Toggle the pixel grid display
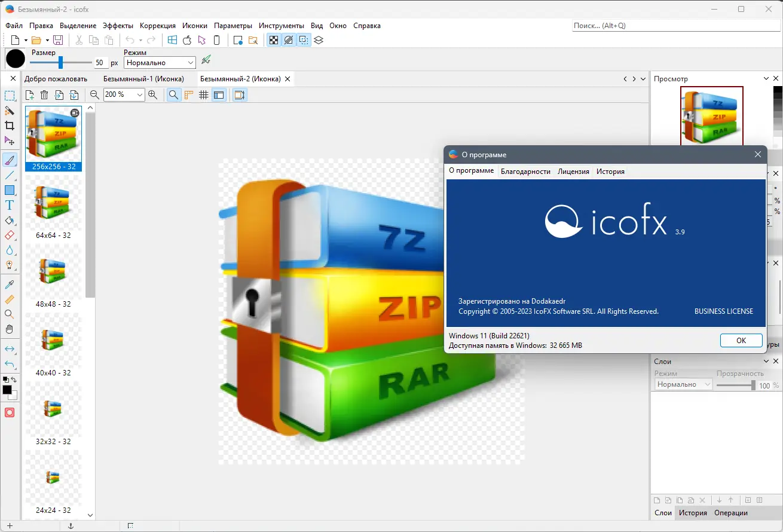This screenshot has width=783, height=532. (x=204, y=94)
